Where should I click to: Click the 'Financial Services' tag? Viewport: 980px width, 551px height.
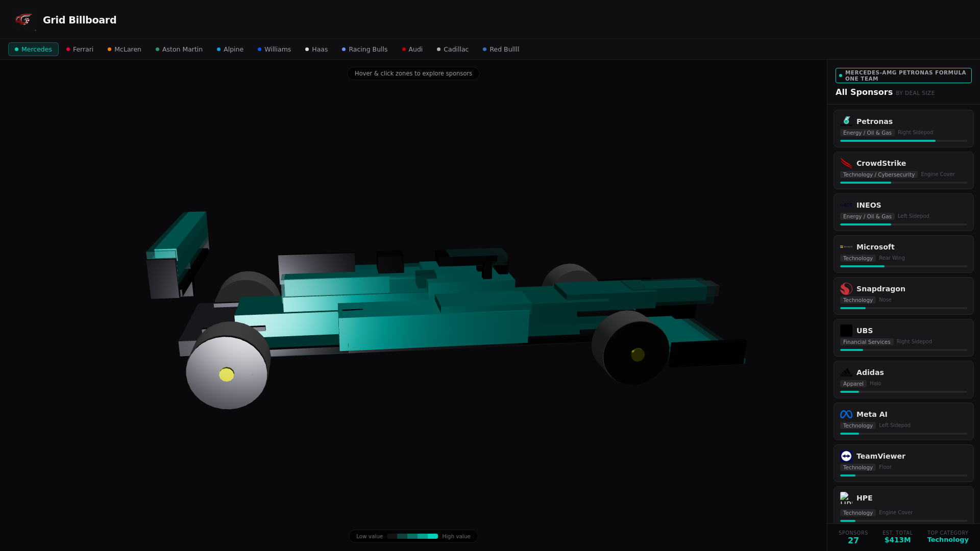tap(867, 342)
